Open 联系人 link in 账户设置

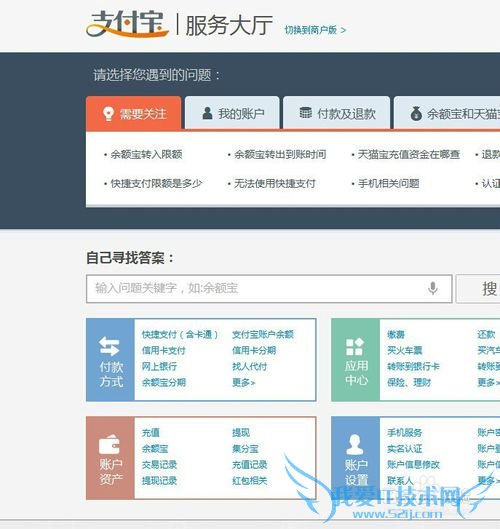(x=400, y=480)
